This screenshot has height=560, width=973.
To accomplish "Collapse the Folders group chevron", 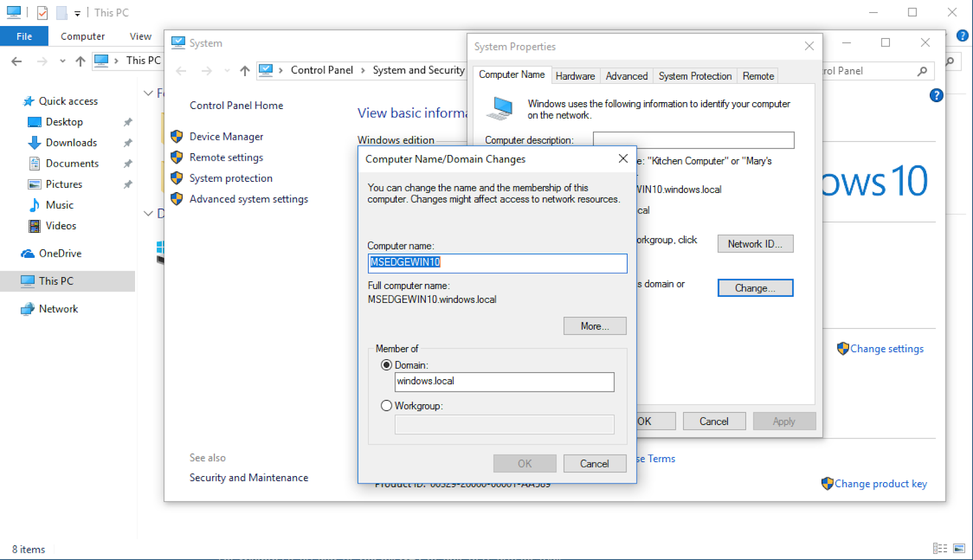I will point(148,93).
